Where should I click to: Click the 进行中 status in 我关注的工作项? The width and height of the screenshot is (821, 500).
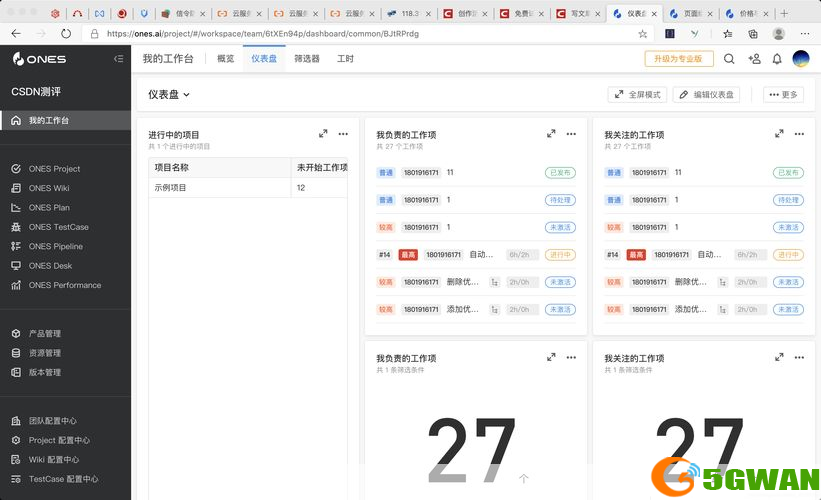[788, 254]
